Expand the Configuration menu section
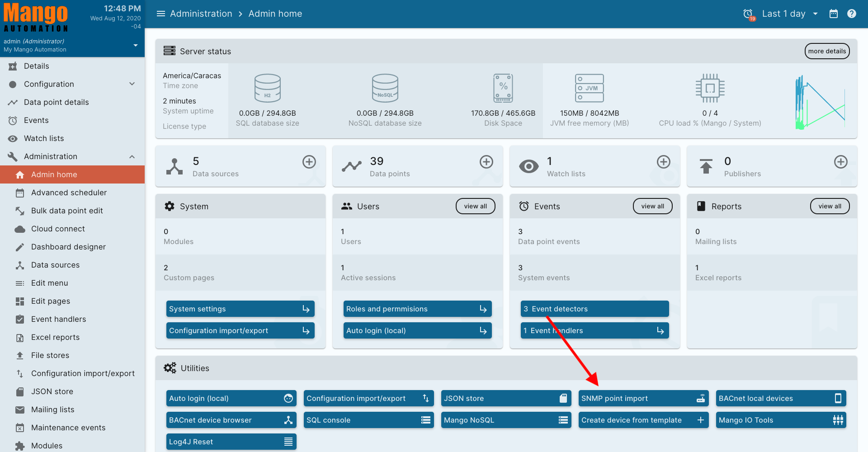The image size is (868, 452). coord(72,84)
